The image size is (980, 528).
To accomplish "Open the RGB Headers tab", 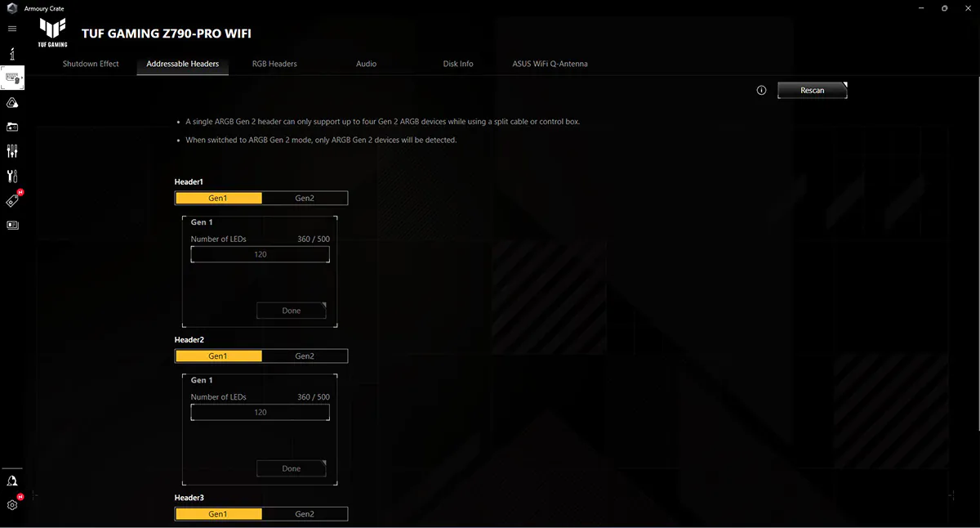I will [274, 64].
